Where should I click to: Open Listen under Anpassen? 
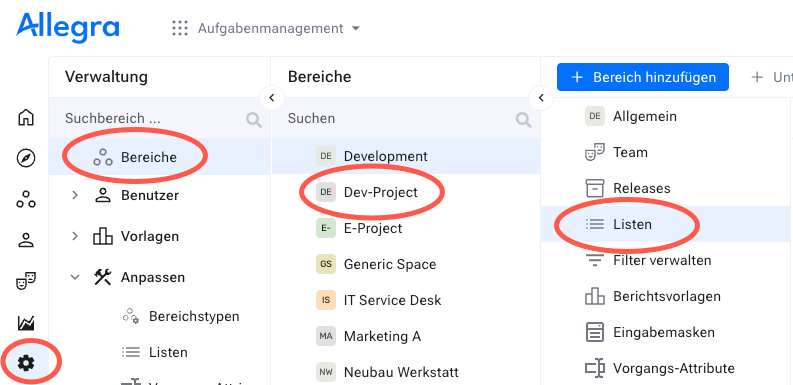tap(168, 352)
